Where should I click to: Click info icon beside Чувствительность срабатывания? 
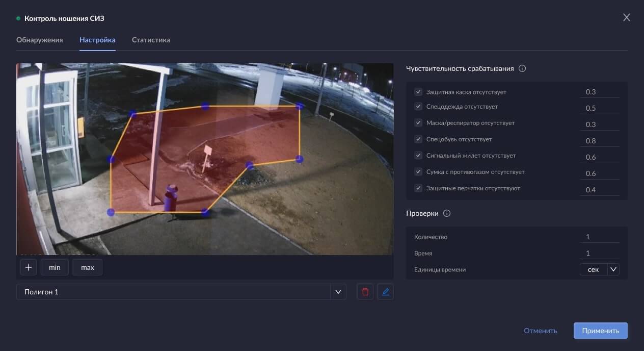[x=522, y=68]
